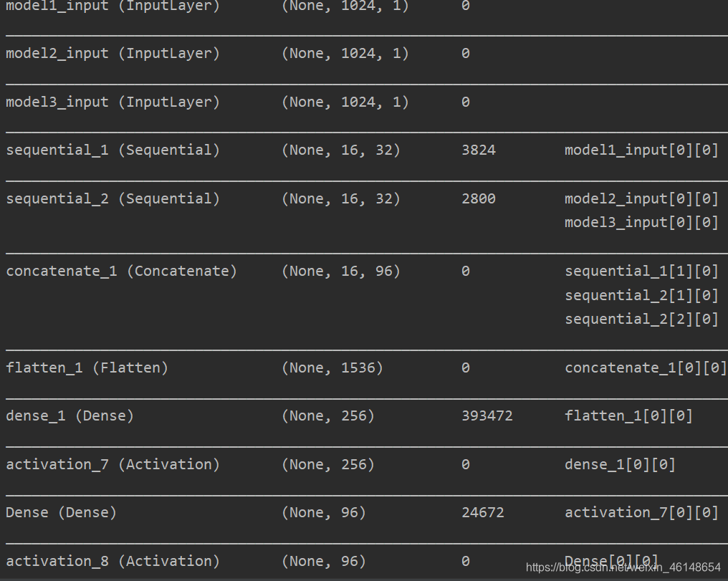Click the connection "concatenate_1[0][0]"
This screenshot has width=728, height=581.
646,368
